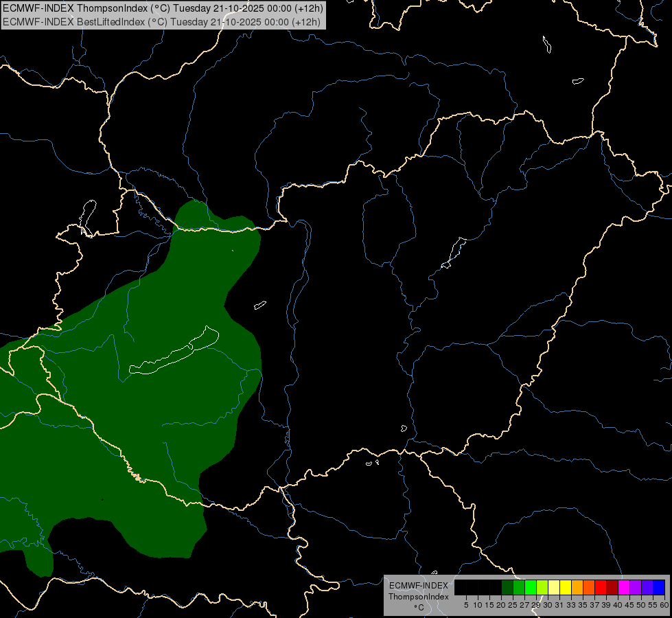Pick the purple 45-50 legend swatch
672x618 pixels.
636,587
